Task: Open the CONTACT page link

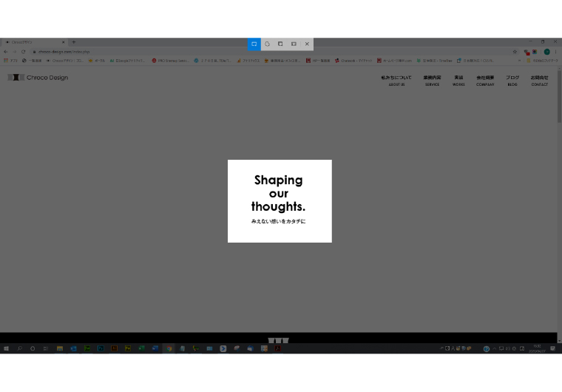Action: tap(539, 80)
